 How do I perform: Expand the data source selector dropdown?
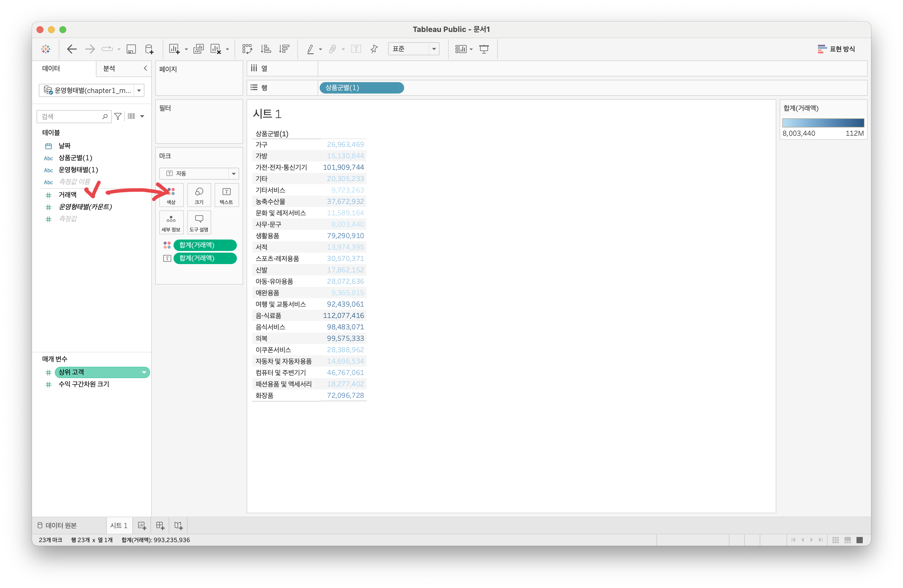point(139,91)
